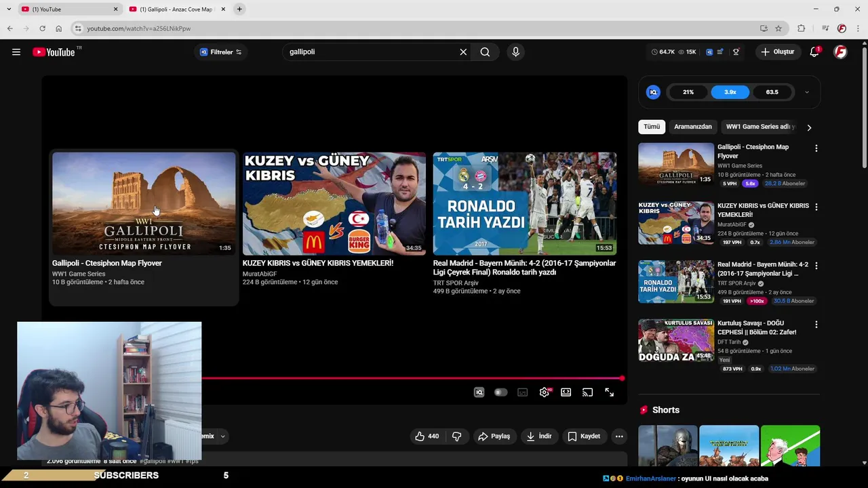Toggle subtitles in the player

(522, 392)
